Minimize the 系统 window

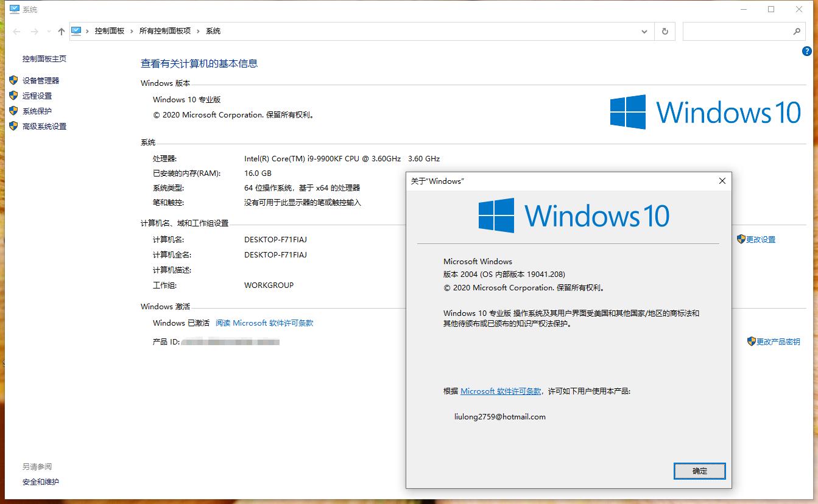pyautogui.click(x=743, y=9)
